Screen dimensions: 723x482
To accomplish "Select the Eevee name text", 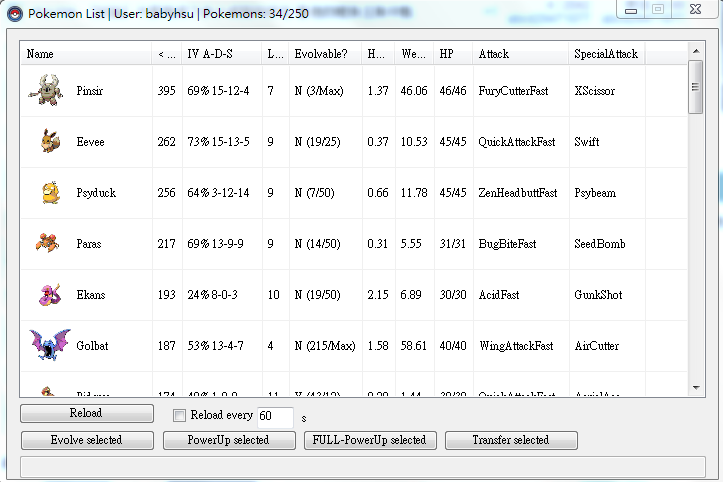I will click(x=90, y=142).
